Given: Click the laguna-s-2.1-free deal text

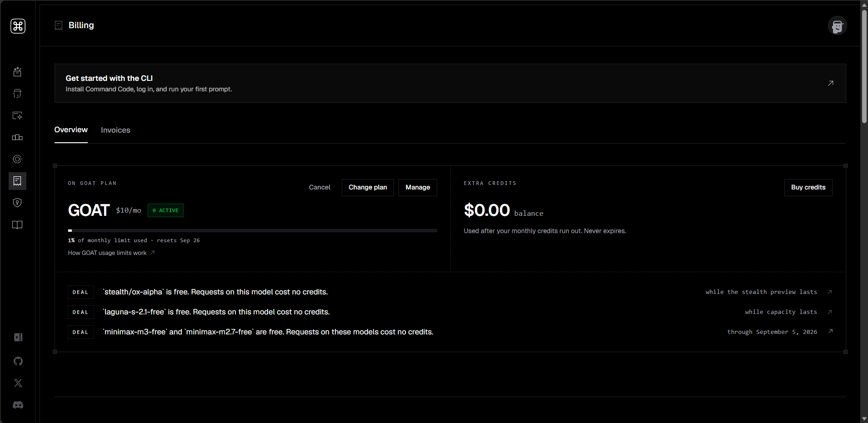Looking at the screenshot, I should coord(216,312).
